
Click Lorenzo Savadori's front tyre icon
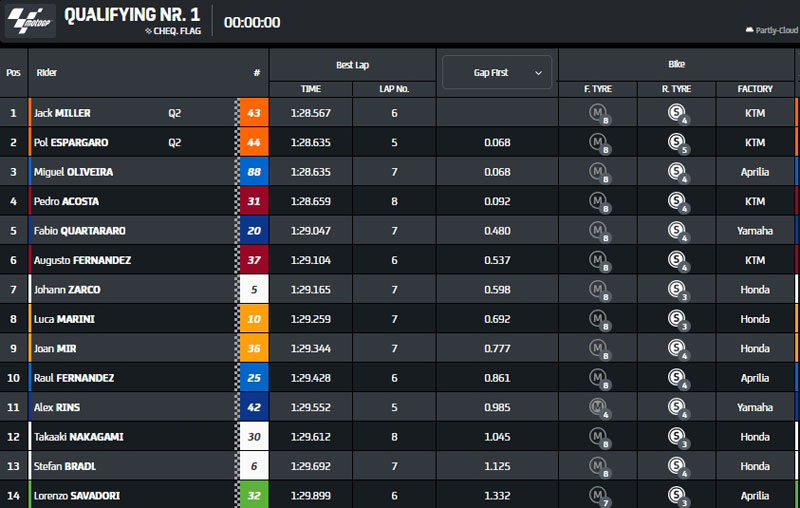(x=599, y=495)
